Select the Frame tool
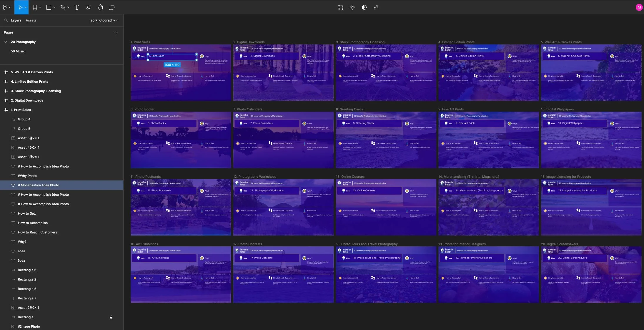 tap(35, 7)
